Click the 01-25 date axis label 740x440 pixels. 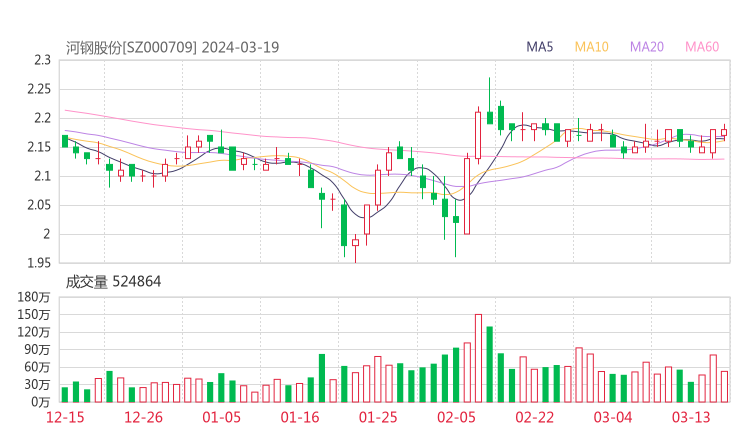(x=378, y=417)
